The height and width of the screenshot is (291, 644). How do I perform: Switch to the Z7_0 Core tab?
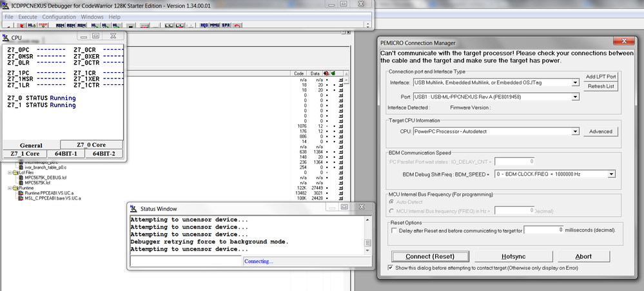(91, 144)
